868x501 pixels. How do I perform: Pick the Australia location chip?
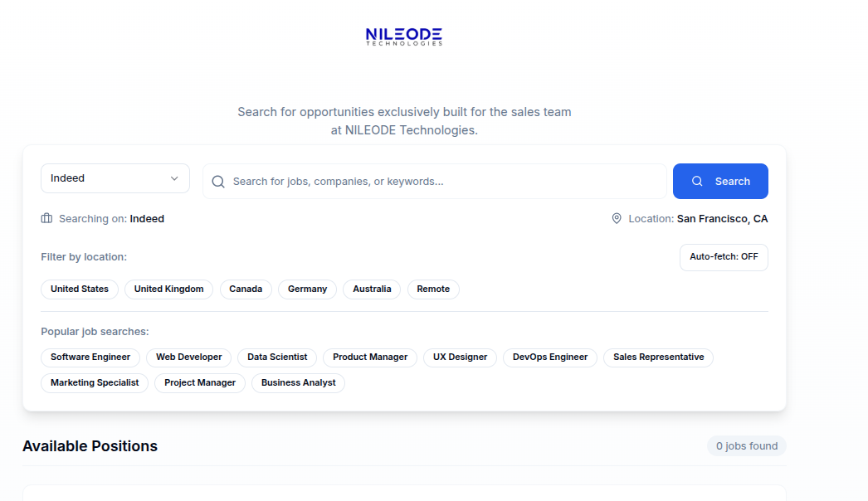point(372,289)
